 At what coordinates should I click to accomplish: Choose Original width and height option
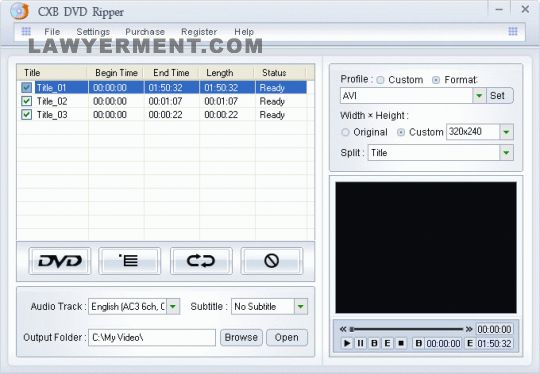pyautogui.click(x=345, y=132)
